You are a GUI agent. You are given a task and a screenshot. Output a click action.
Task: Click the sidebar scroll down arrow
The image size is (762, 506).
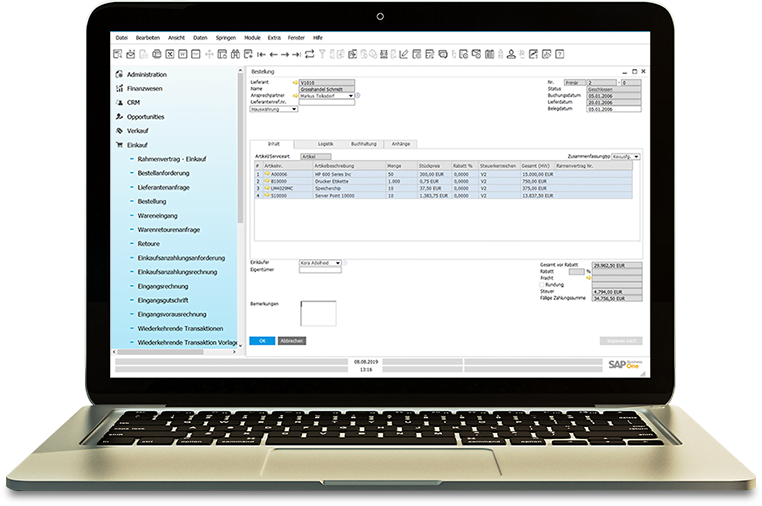(x=240, y=345)
